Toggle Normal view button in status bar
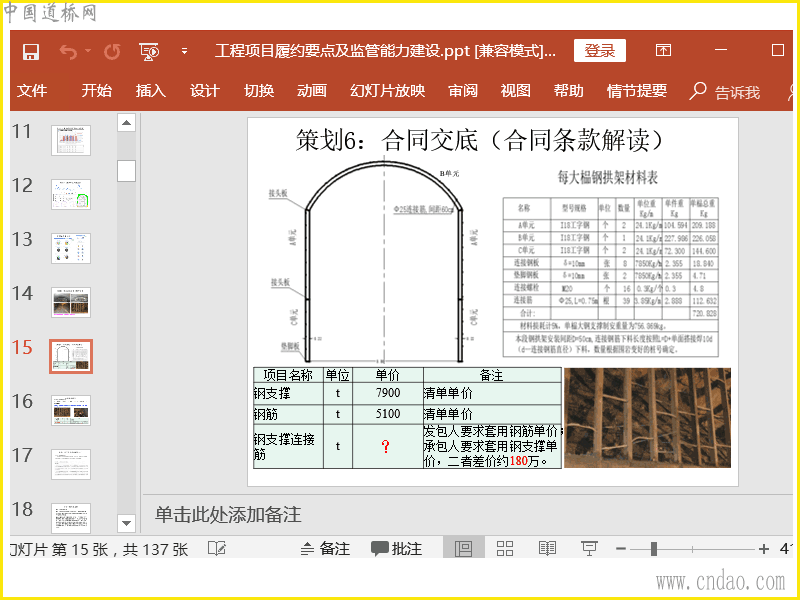Viewport: 800px width, 600px height. [463, 549]
